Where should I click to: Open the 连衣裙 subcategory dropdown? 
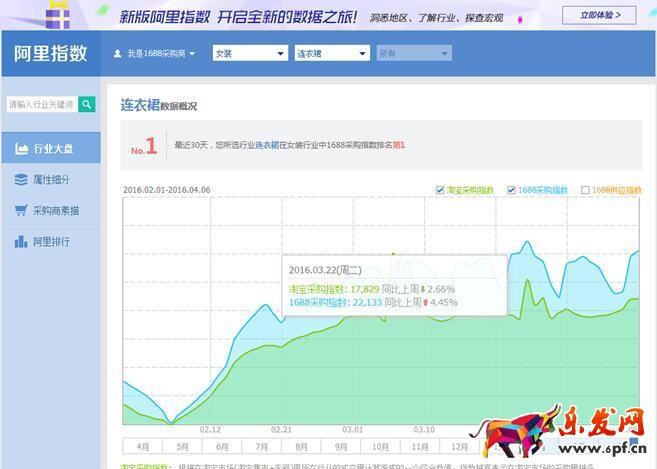[x=331, y=54]
